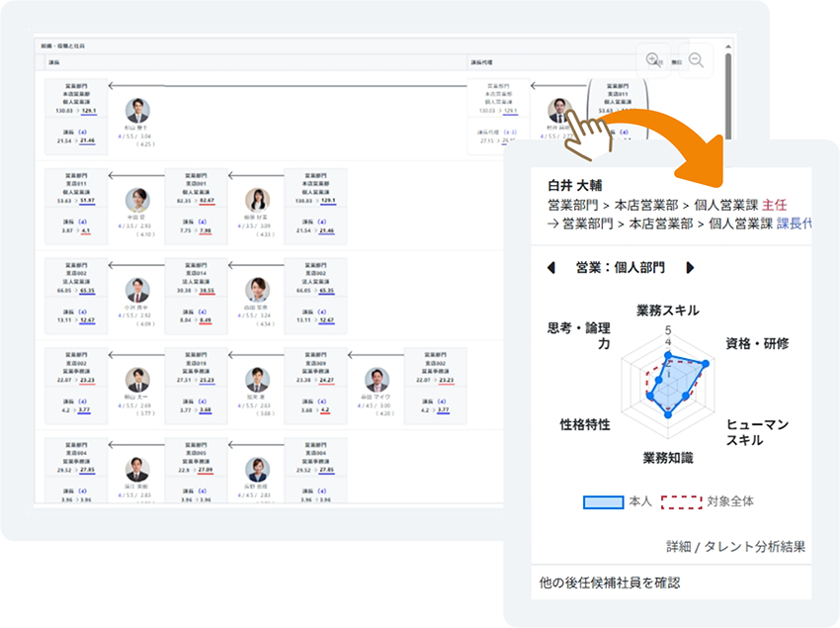Click the 本人 legend swatch

[602, 501]
